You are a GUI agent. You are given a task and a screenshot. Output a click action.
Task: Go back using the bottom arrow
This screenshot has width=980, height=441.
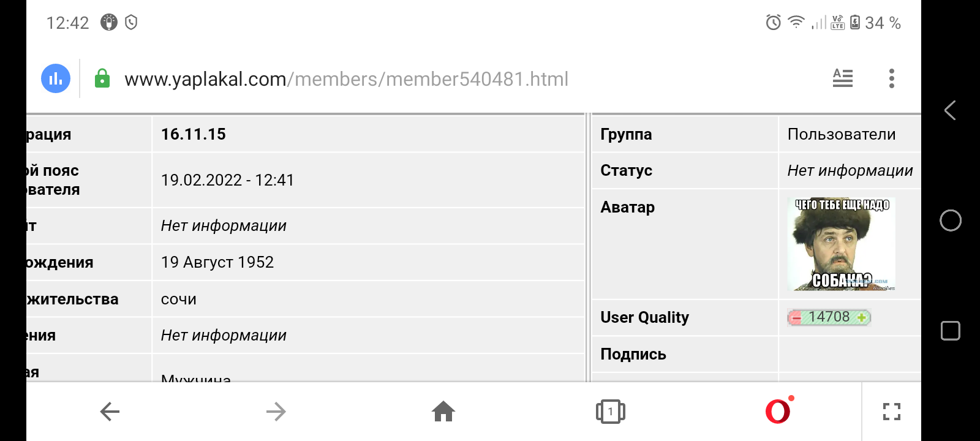tap(110, 412)
